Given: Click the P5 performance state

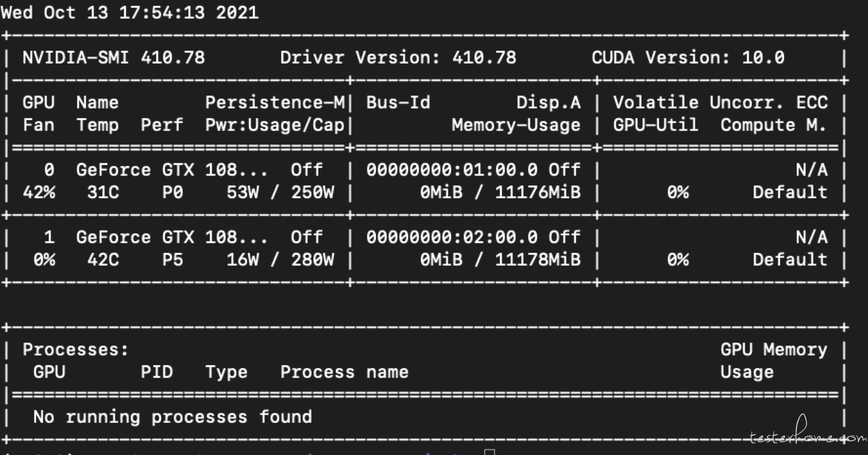Looking at the screenshot, I should pyautogui.click(x=173, y=260).
